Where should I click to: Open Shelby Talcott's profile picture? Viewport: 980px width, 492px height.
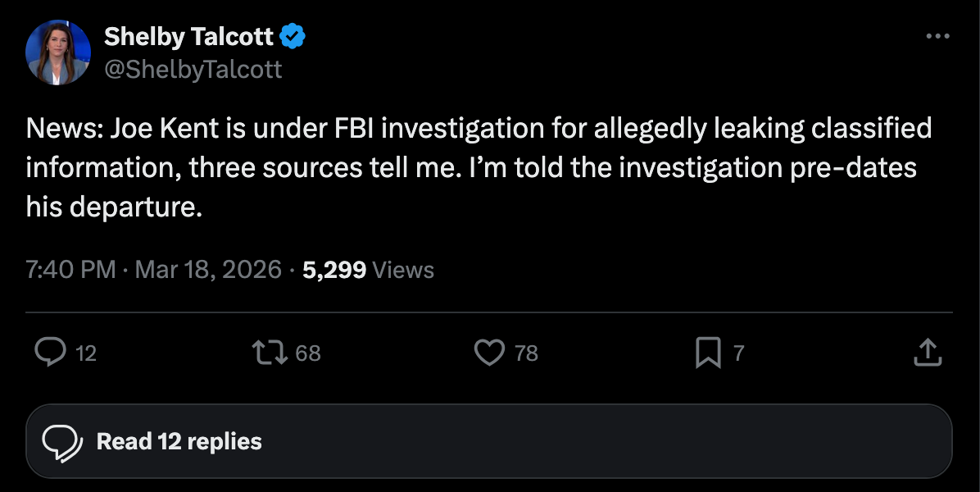57,52
